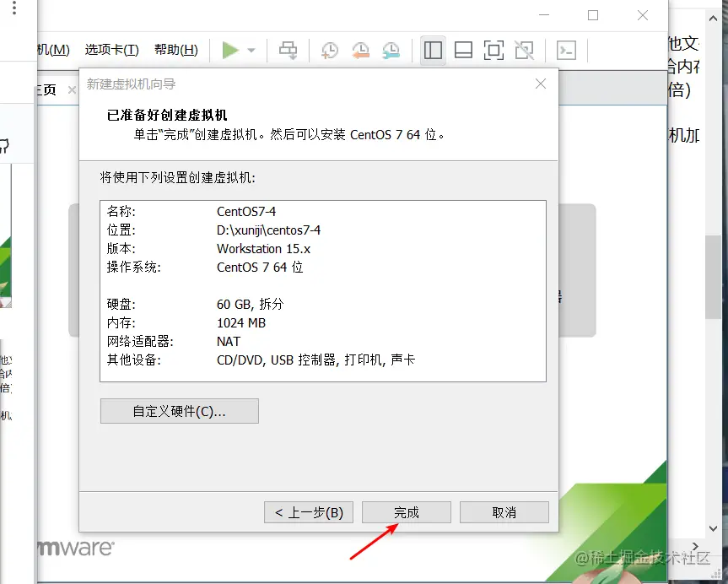Click 完成 to finish the wizard
Viewport: 728px width, 584px height.
(x=407, y=512)
